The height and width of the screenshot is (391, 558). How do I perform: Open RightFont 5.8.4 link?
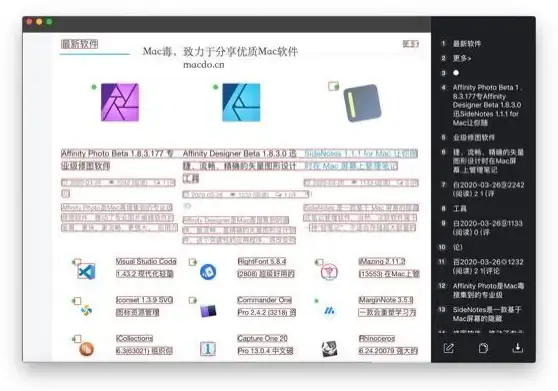266,268
